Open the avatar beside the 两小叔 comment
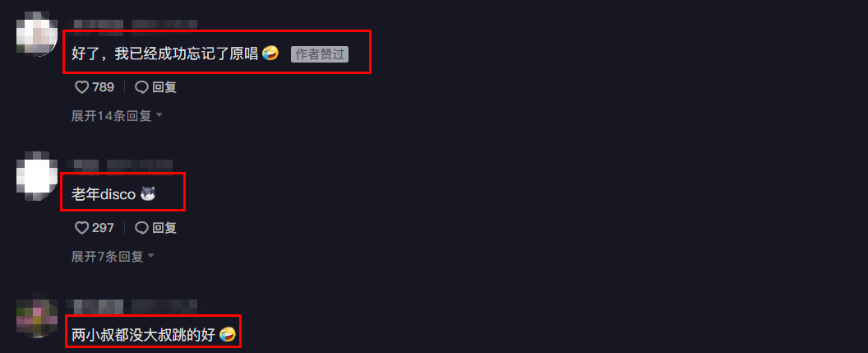Image resolution: width=868 pixels, height=353 pixels. click(37, 318)
